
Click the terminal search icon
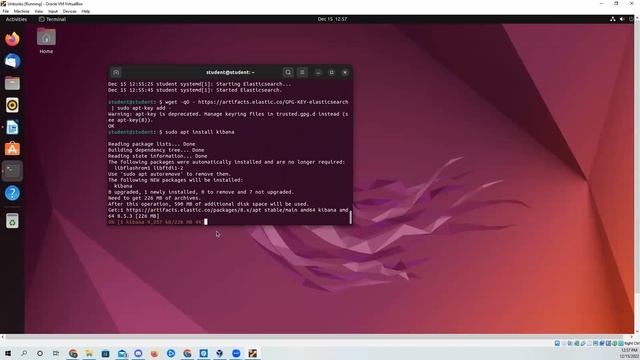coord(288,72)
